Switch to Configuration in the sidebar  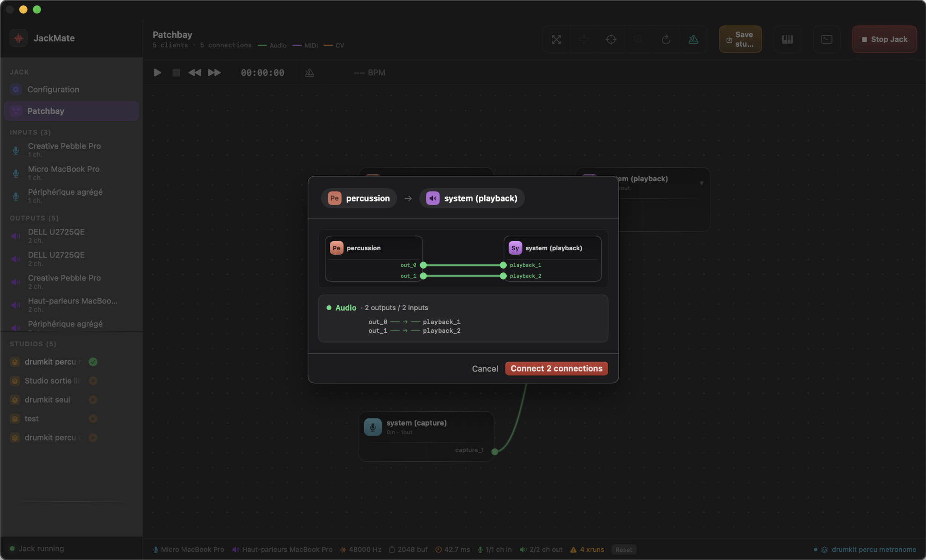point(53,89)
